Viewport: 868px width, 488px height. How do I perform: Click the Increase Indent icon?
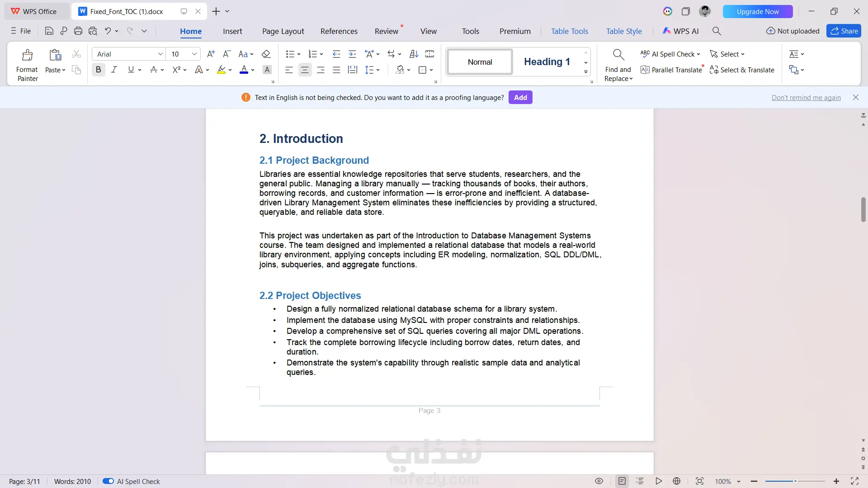(353, 54)
